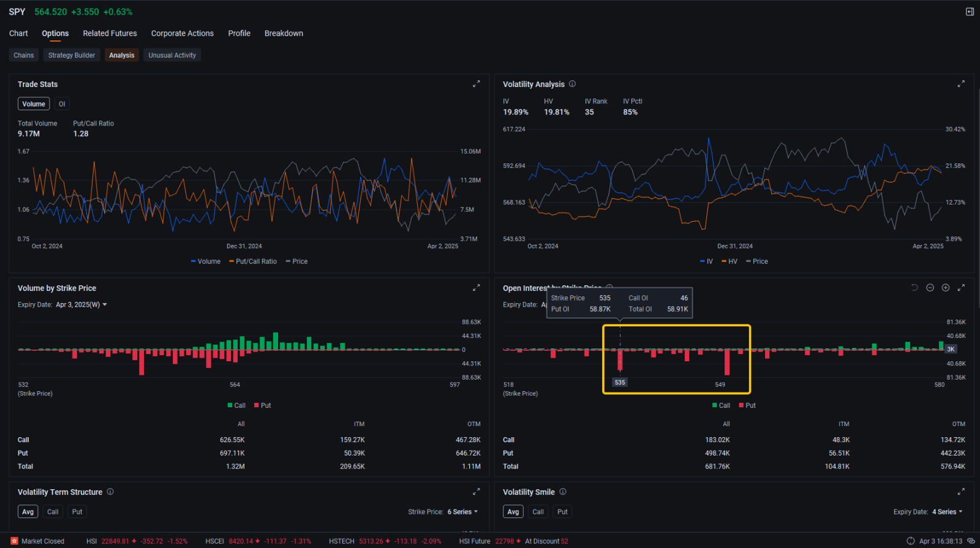Open Expiry Date dropdown Apr 3, 2025(W)
980x548 pixels.
tap(81, 304)
